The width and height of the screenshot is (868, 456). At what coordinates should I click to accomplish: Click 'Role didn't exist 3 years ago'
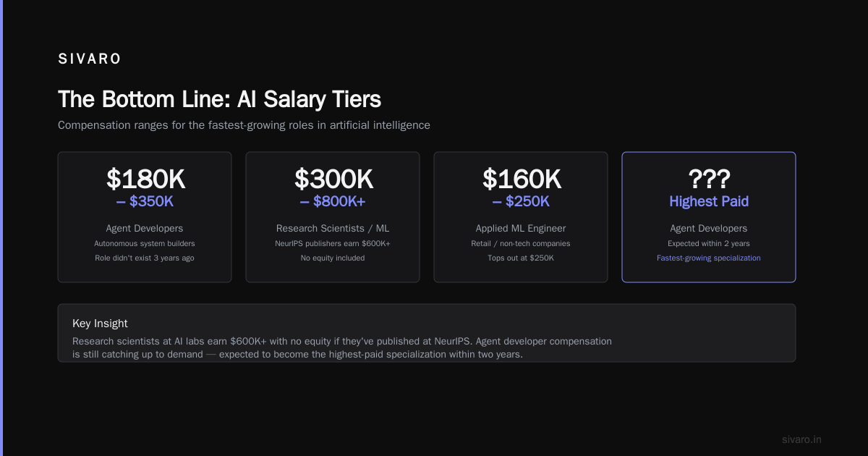(x=145, y=258)
